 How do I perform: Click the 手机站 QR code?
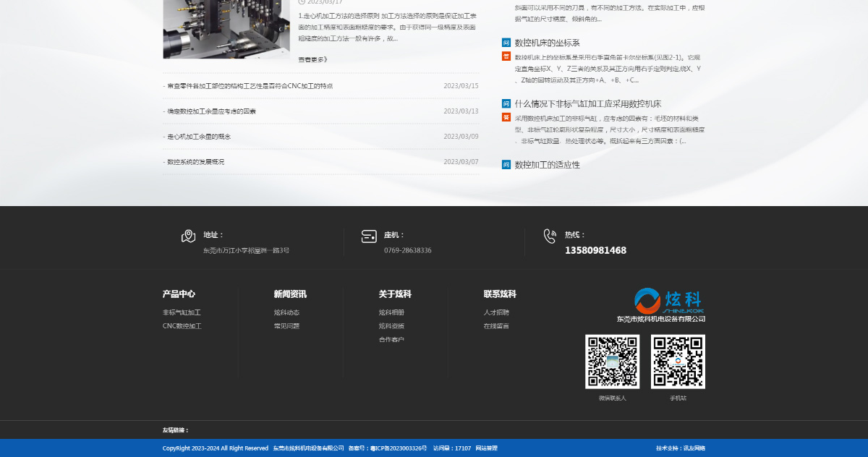tap(677, 361)
